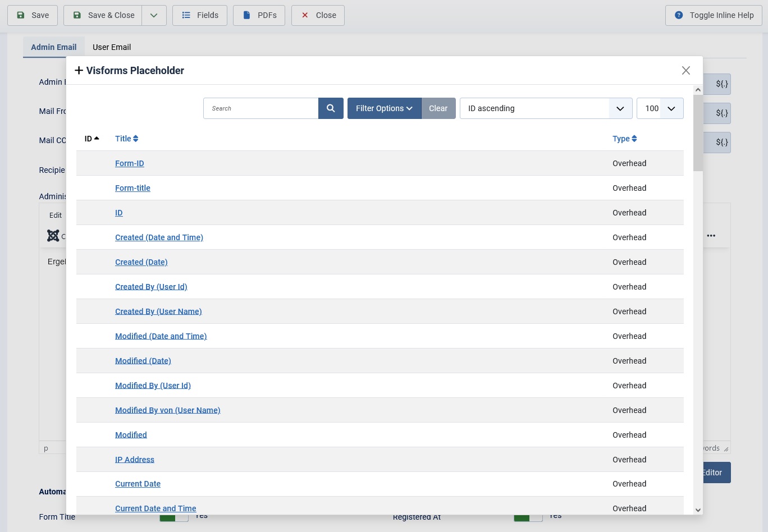The height and width of the screenshot is (532, 768).
Task: Toggle the Form Title switch
Action: coord(173,517)
